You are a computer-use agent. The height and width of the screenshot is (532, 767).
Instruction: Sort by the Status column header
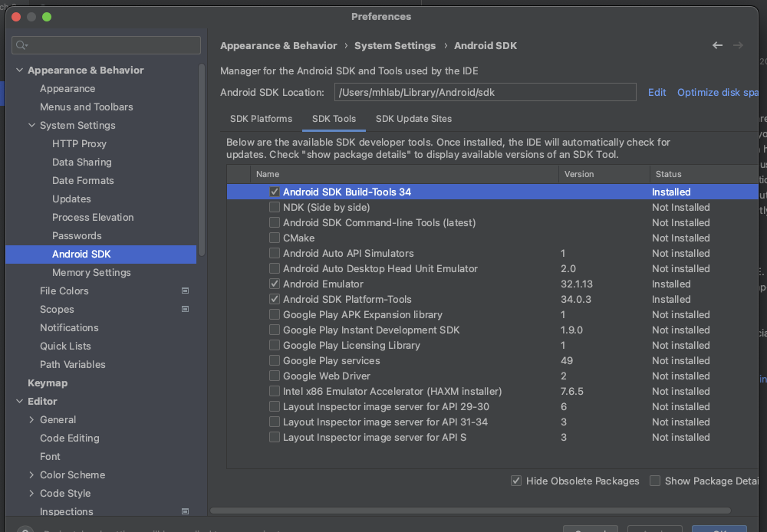pos(704,174)
